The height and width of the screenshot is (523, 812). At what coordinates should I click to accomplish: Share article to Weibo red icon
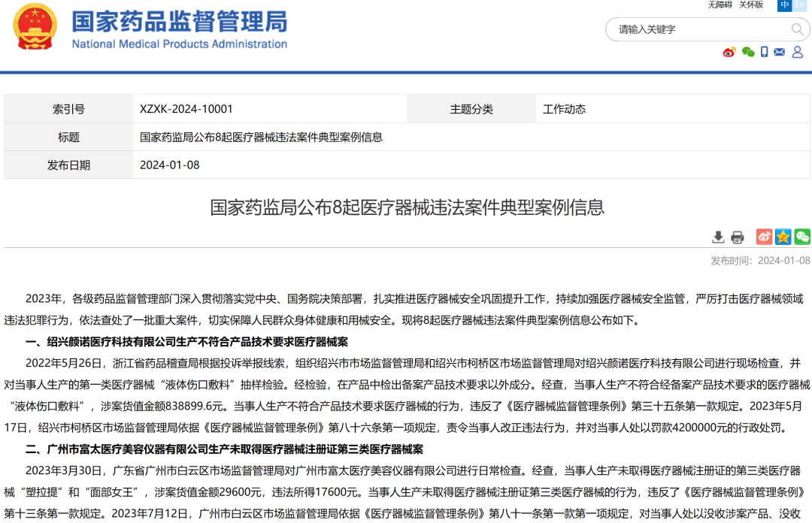(x=764, y=237)
